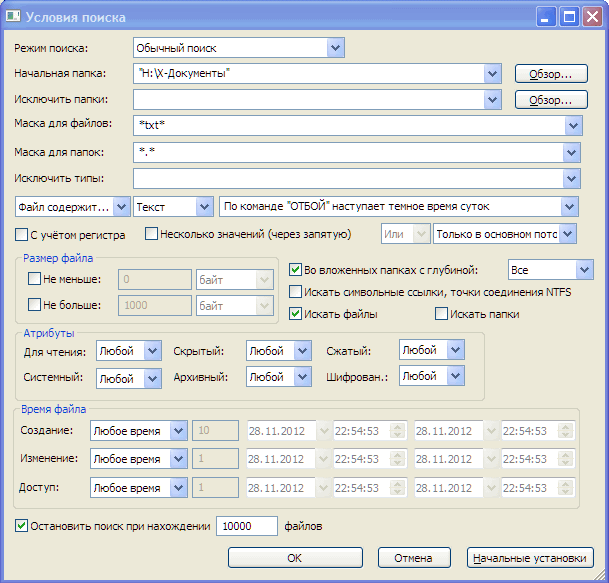This screenshot has width=609, height=583.
Task: Expand folder depth 'Все' dropdown
Action: (584, 270)
